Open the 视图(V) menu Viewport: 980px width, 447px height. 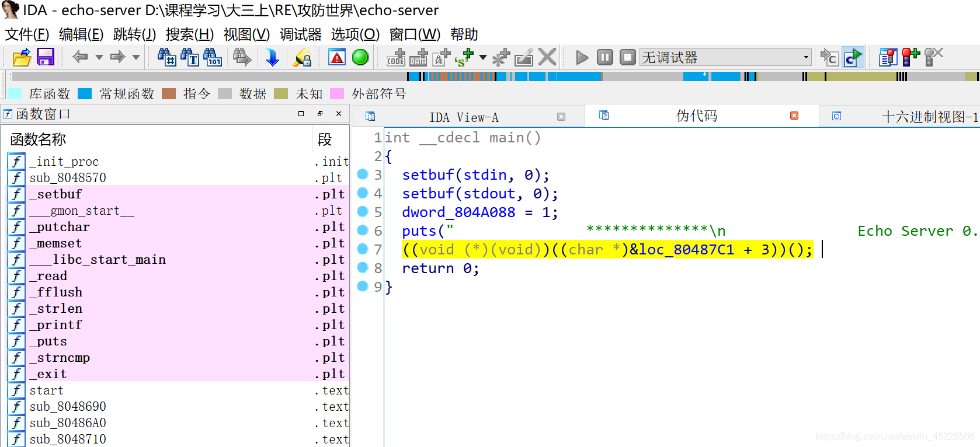click(x=246, y=34)
